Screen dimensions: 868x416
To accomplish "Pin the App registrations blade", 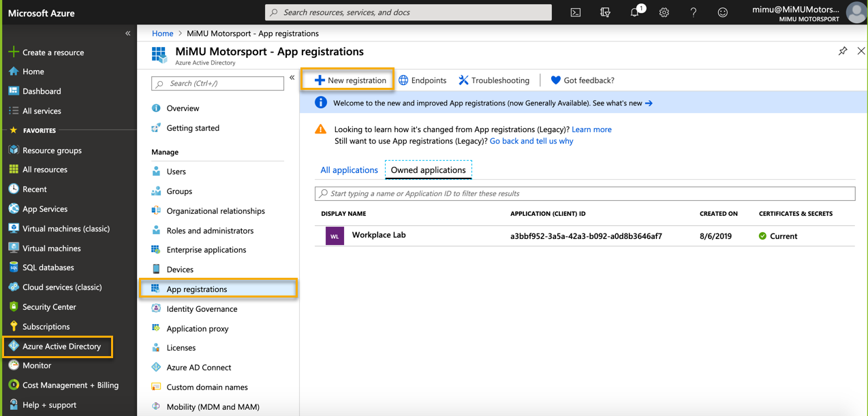I will pyautogui.click(x=843, y=51).
